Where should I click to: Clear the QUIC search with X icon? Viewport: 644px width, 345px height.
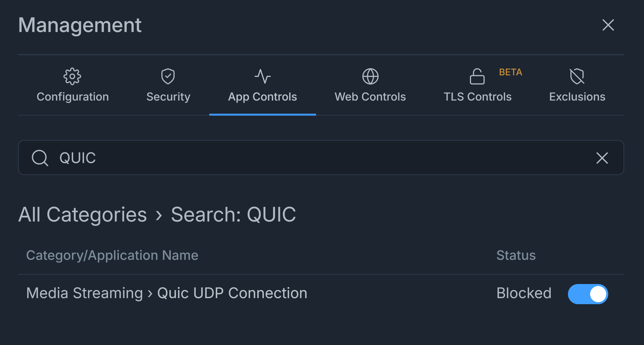coord(602,158)
